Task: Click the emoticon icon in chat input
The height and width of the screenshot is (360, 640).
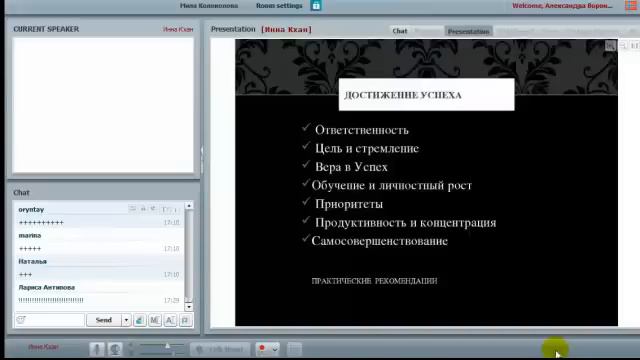Action: point(21,320)
